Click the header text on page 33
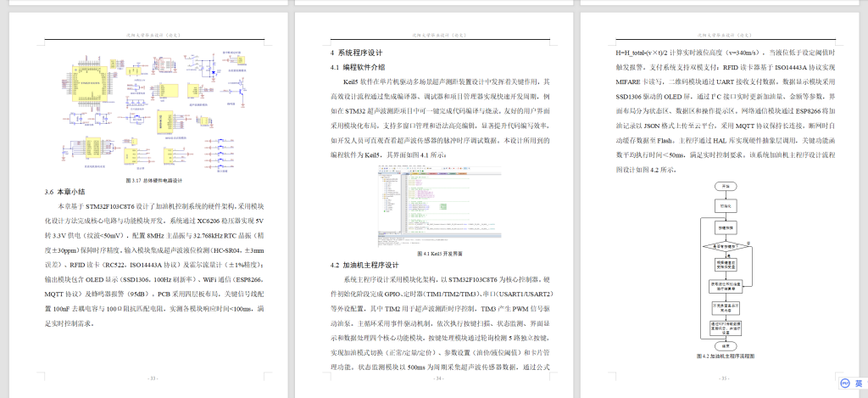This screenshot has width=868, height=398. [x=154, y=35]
